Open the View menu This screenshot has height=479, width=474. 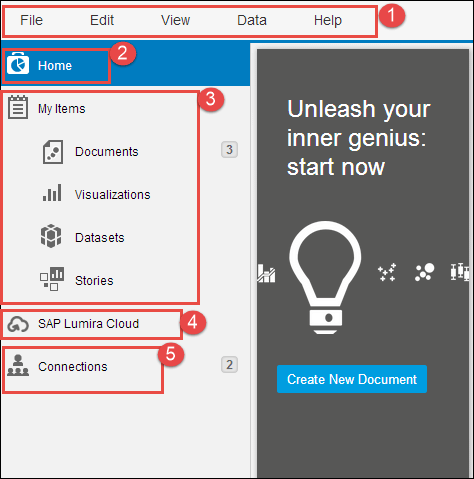[x=175, y=20]
